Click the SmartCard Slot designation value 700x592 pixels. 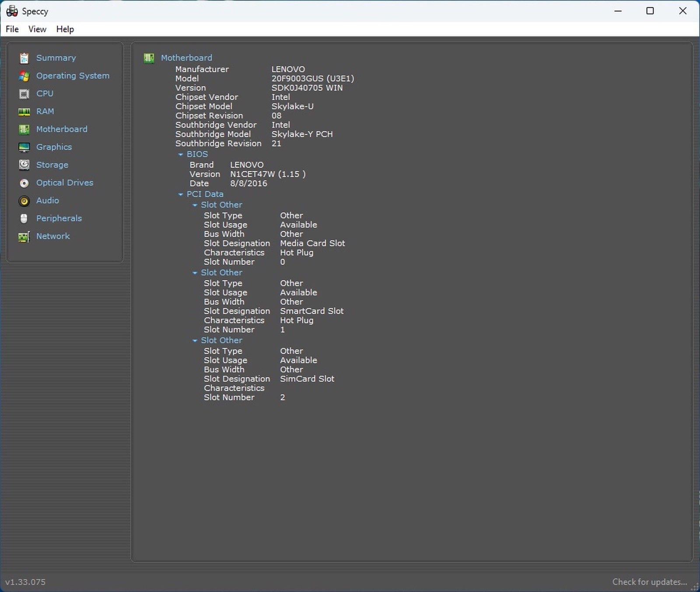point(311,311)
